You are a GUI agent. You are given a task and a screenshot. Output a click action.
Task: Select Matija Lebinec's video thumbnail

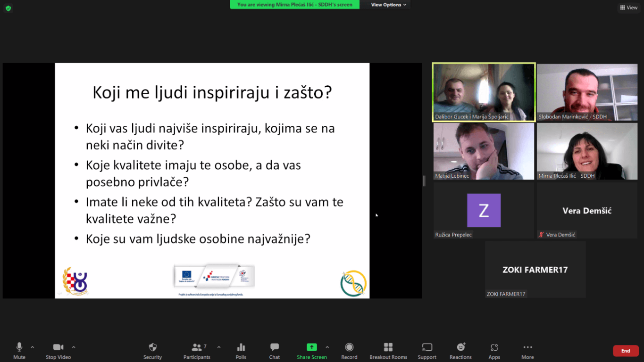484,151
